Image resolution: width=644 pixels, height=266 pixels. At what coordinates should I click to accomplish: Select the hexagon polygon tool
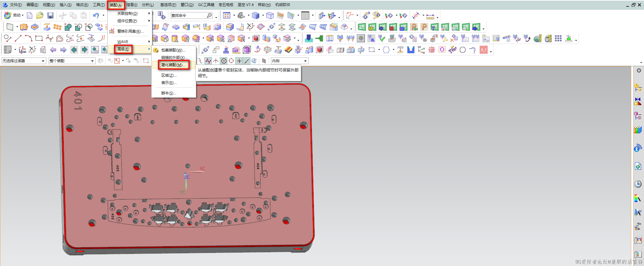tap(386, 50)
